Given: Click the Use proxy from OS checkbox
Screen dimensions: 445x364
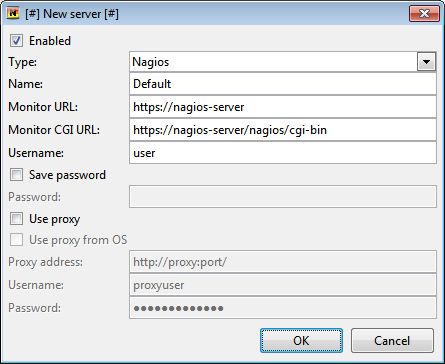Looking at the screenshot, I should pos(16,240).
